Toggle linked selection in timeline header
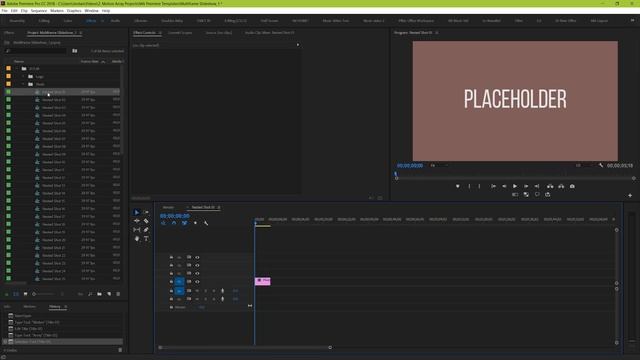Screen dimensions: 640x360 click(x=184, y=223)
